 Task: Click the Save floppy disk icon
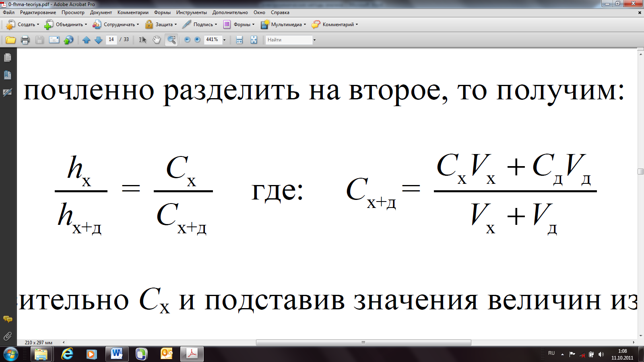(x=39, y=40)
